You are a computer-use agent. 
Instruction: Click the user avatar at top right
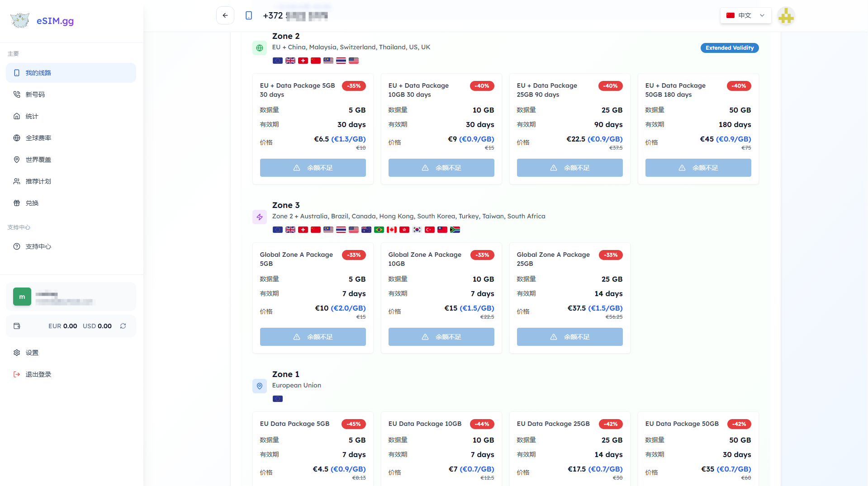pos(786,16)
